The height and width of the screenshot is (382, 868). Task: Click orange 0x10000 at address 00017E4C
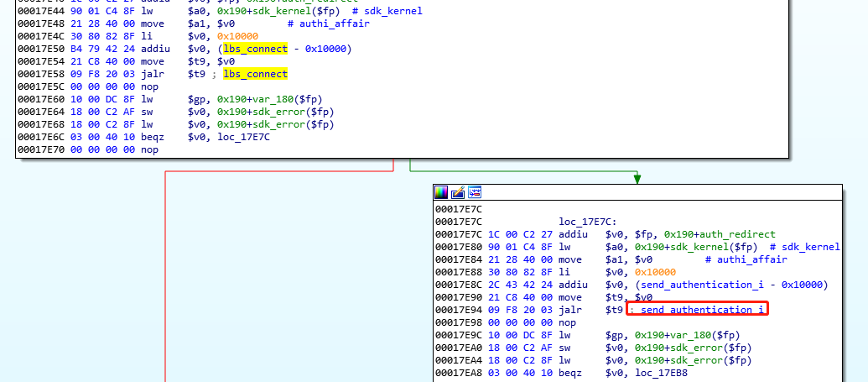237,36
